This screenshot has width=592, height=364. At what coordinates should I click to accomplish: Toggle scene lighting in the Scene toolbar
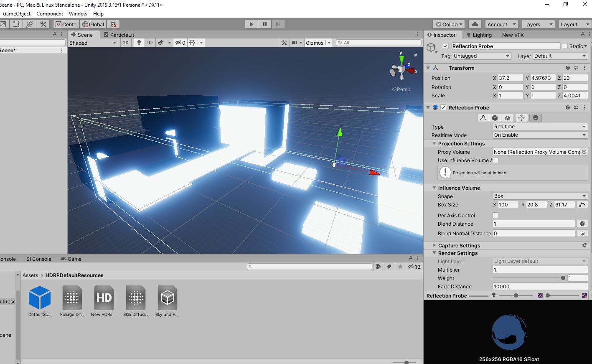click(x=139, y=42)
